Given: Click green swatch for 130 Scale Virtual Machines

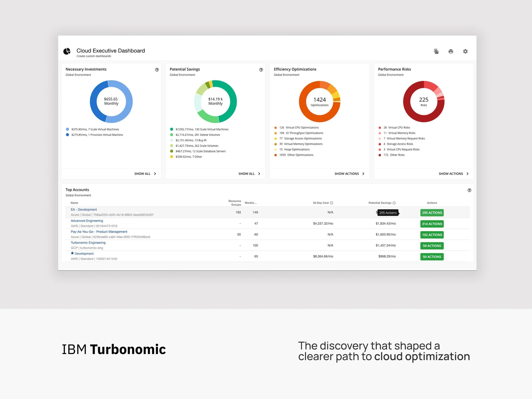Looking at the screenshot, I should [x=172, y=129].
